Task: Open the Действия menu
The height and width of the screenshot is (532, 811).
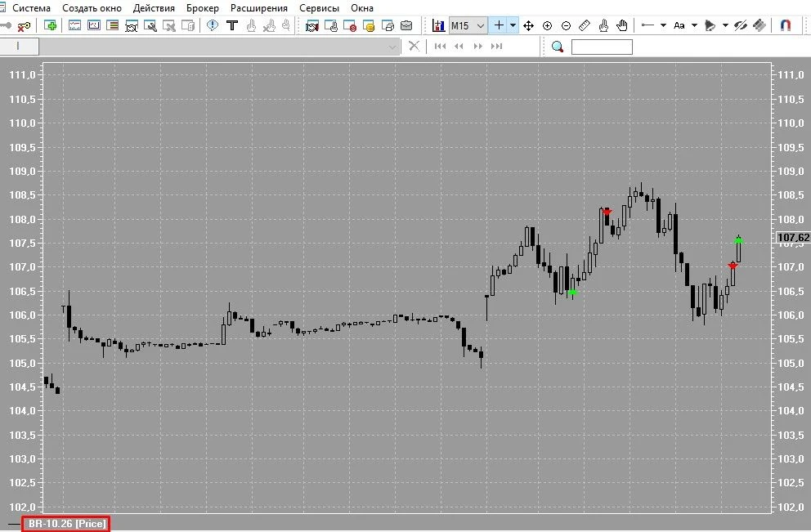Action: (154, 8)
